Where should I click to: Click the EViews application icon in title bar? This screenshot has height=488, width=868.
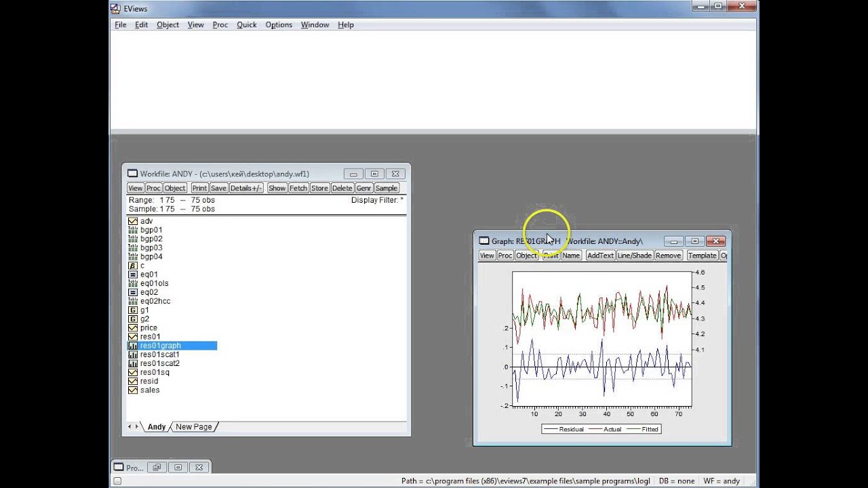(x=115, y=9)
